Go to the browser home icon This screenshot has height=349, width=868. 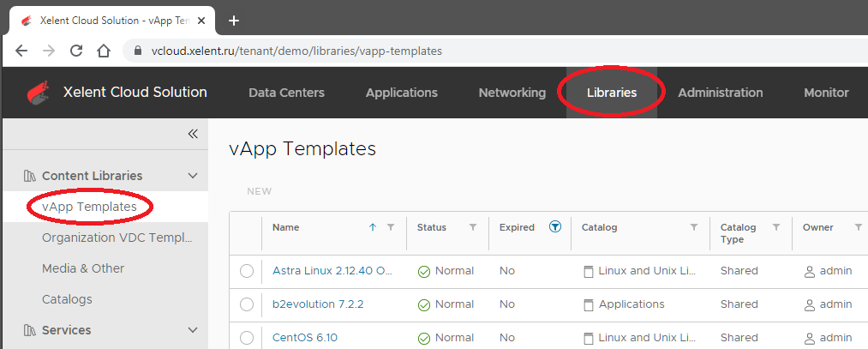[104, 51]
